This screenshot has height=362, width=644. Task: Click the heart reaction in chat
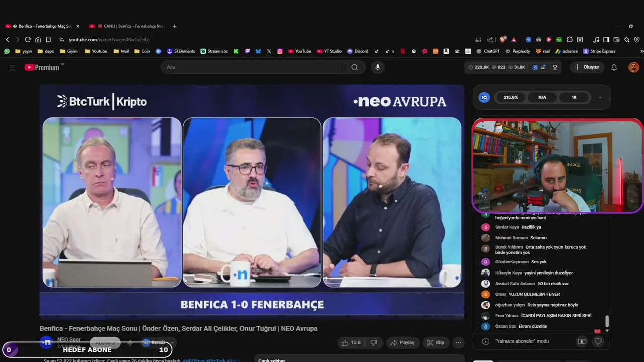pyautogui.click(x=598, y=341)
